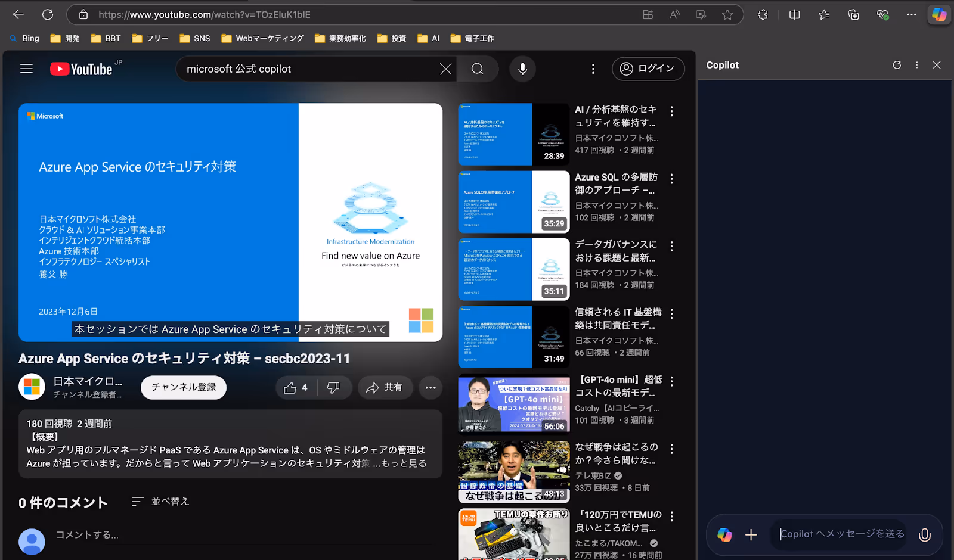Sign in with ログイン button
The image size is (954, 560).
(648, 69)
